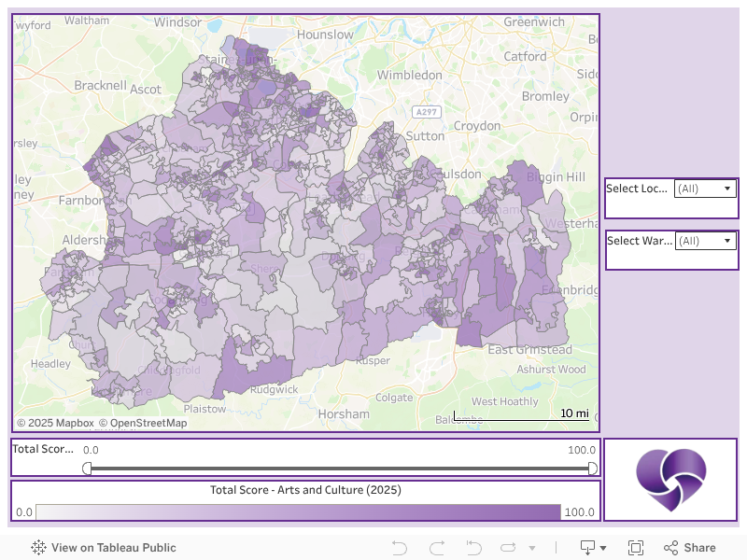
Task: Expand the Select Local Authority dropdown
Action: (705, 189)
